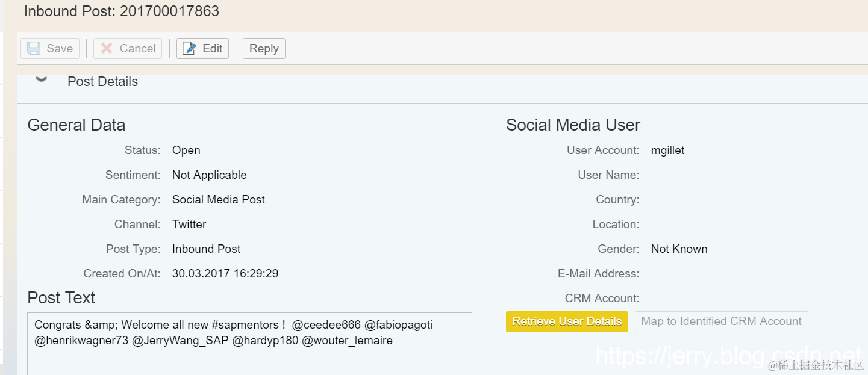Click the Sentiment: field label
Viewport: 868px width, 375px height.
133,175
